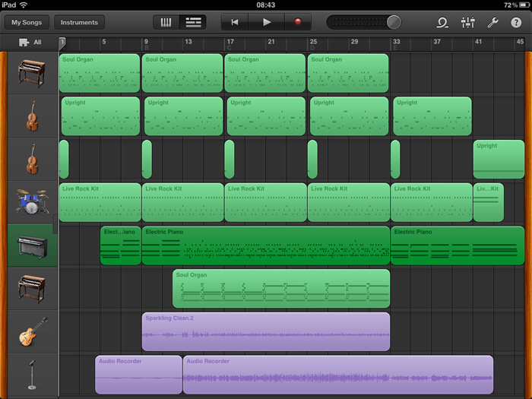Select the Elect...iano short region
This screenshot has width=532, height=399.
120,245
